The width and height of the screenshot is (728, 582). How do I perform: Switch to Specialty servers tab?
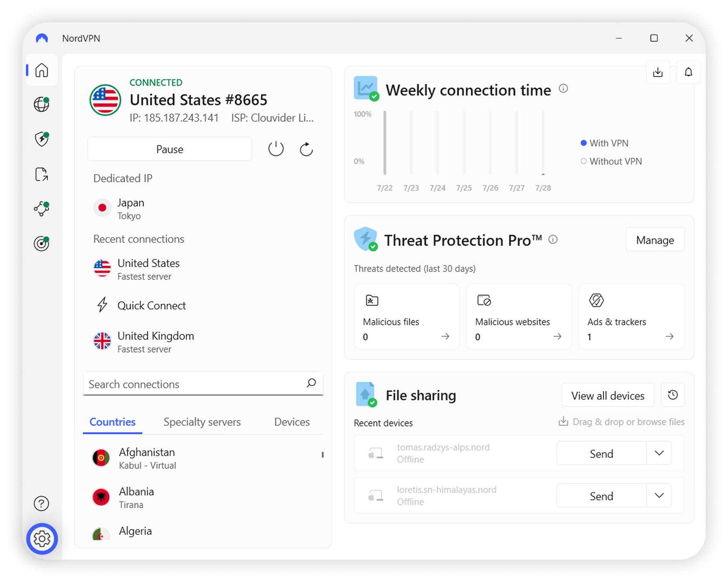coord(202,422)
